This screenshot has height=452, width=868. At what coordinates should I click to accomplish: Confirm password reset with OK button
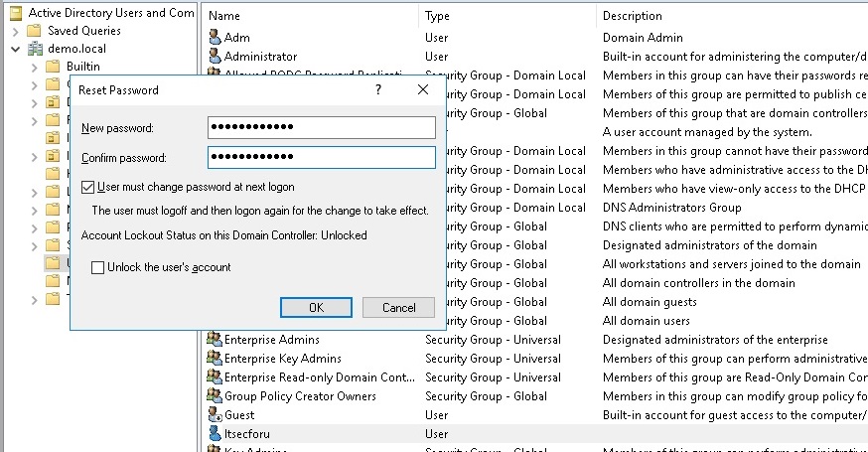[x=316, y=308]
